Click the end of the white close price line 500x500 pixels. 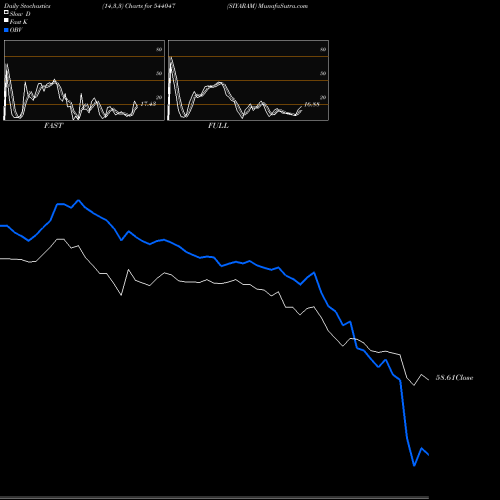[428, 380]
